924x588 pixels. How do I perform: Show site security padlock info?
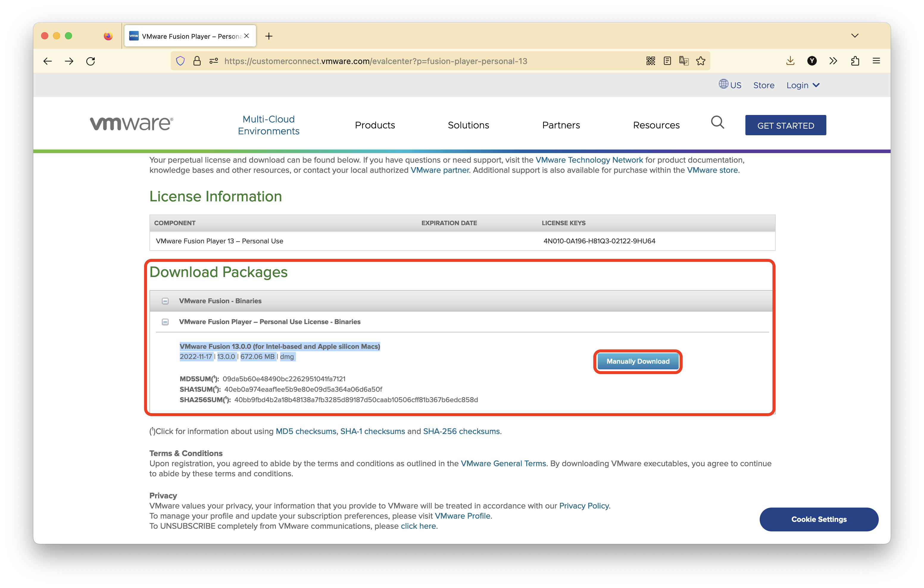pyautogui.click(x=197, y=61)
